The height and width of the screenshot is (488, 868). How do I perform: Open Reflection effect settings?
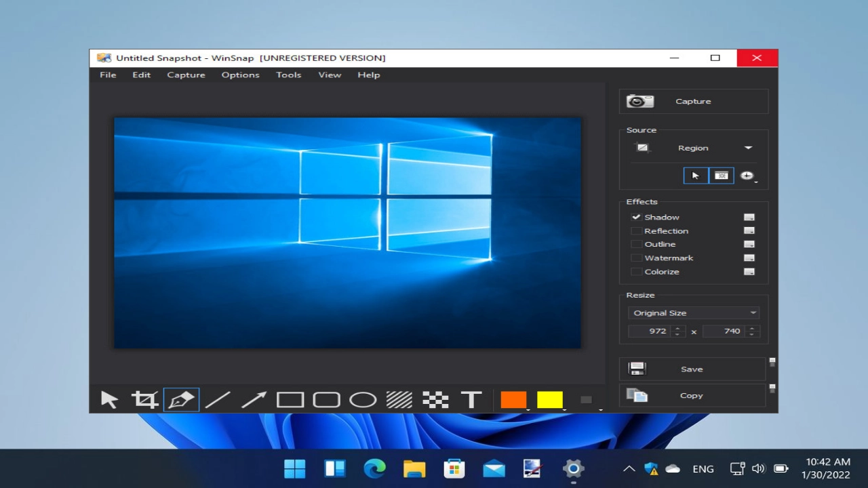point(749,231)
